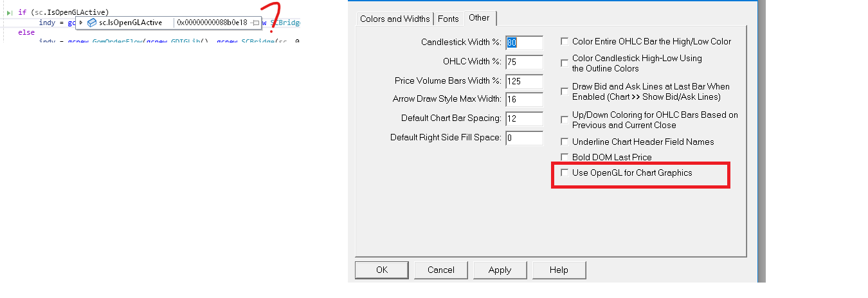
Task: Toggle Underline Chart Header Field Names
Action: (565, 142)
